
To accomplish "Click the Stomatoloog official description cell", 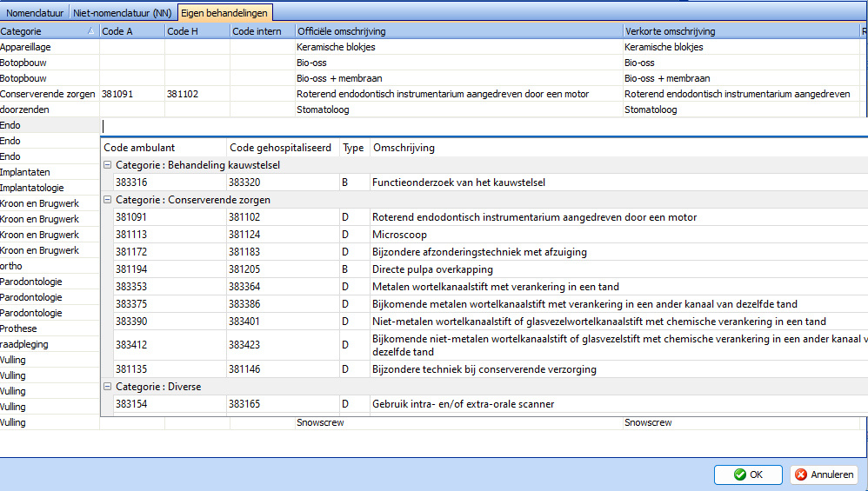I will (x=459, y=109).
